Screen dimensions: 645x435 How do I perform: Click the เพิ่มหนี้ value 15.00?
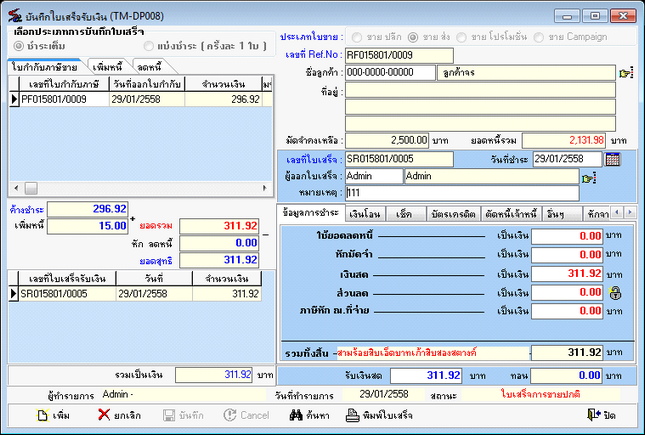pyautogui.click(x=88, y=226)
